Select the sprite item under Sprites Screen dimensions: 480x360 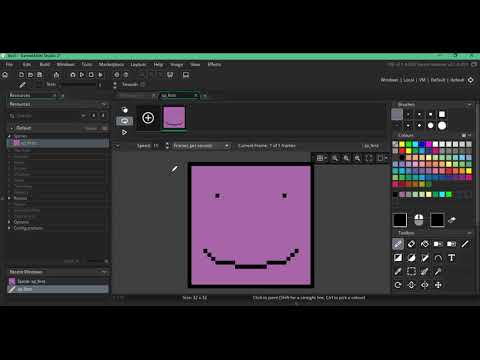click(58, 143)
